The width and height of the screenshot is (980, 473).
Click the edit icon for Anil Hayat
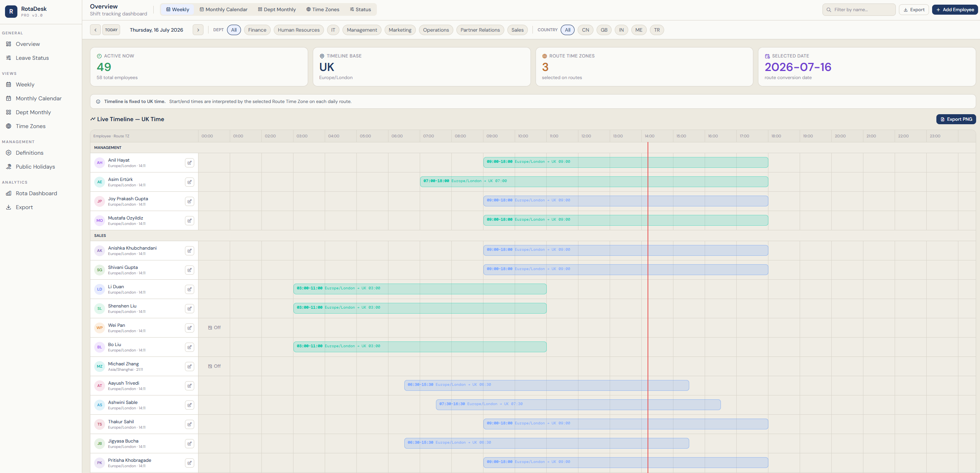(190, 163)
